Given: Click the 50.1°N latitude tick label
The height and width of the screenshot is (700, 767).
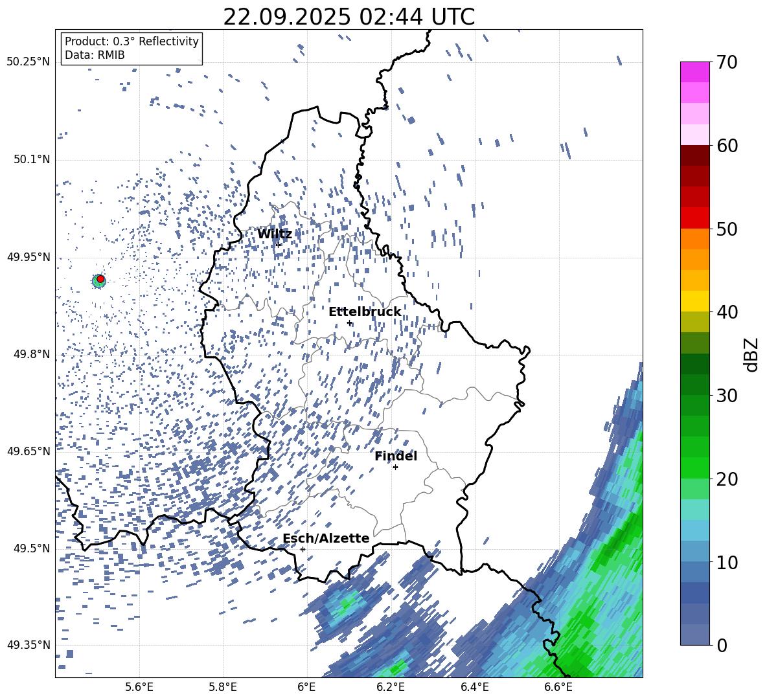Looking at the screenshot, I should pyautogui.click(x=31, y=159).
